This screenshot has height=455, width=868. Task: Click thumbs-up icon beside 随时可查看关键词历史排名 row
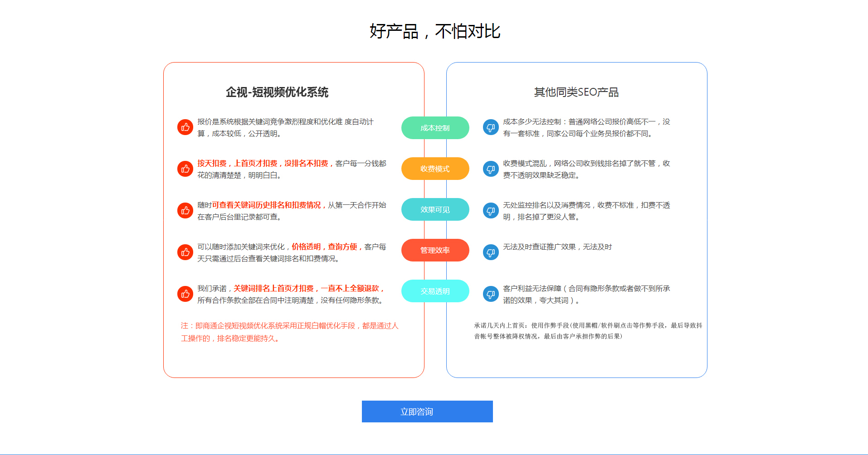pos(185,211)
